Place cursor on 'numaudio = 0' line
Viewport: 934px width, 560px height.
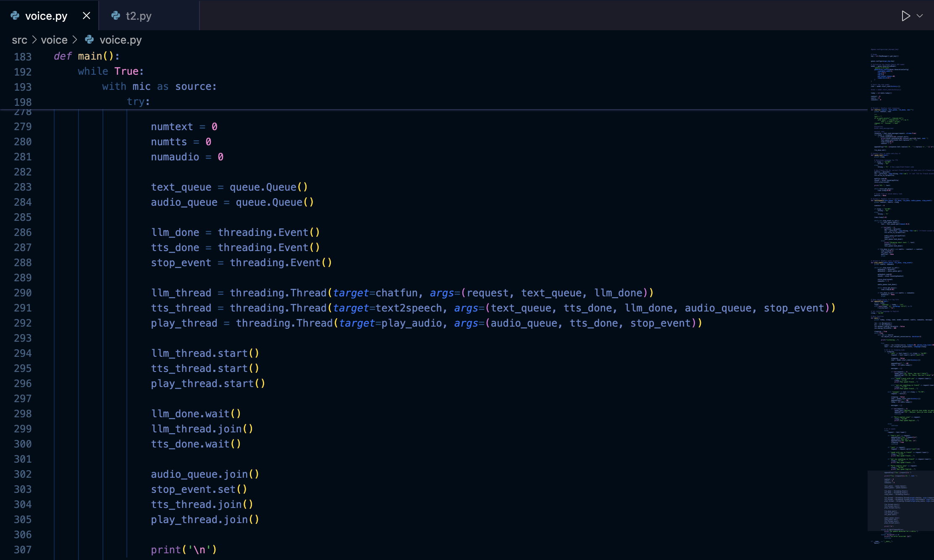click(187, 157)
